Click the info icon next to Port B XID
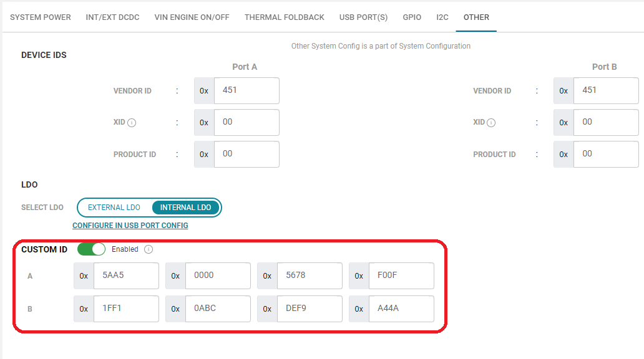Screen dimensions: 644x359 click(x=491, y=123)
